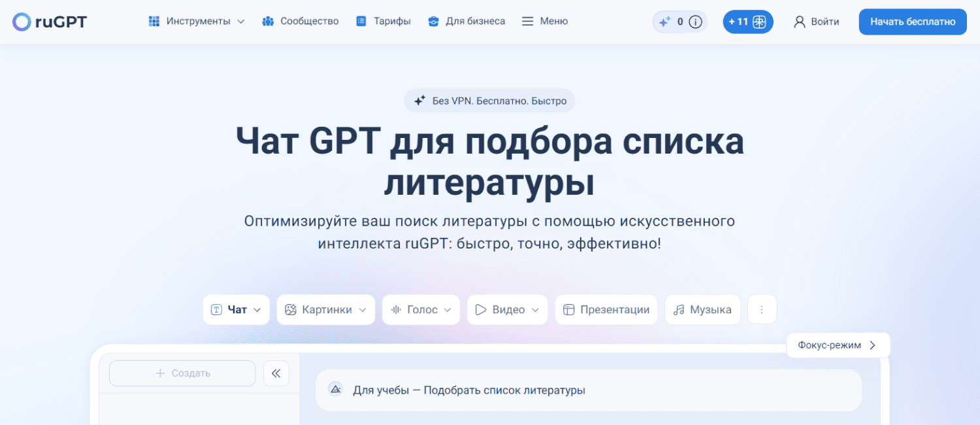Screen dimensions: 980x425
Task: Open the Для бизнеса section
Action: point(466,22)
